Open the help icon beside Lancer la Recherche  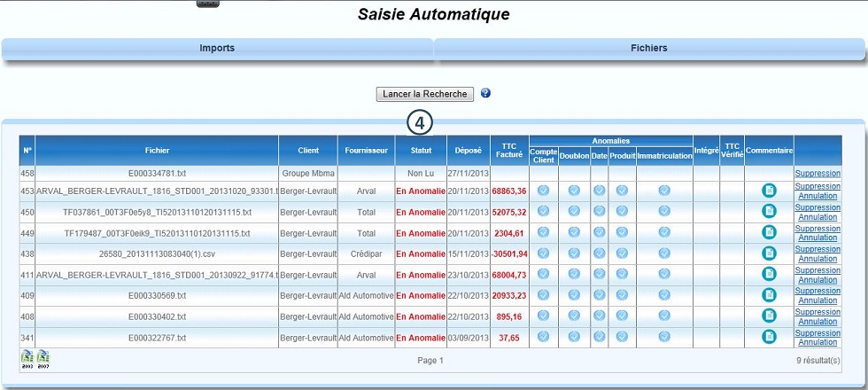tap(485, 93)
